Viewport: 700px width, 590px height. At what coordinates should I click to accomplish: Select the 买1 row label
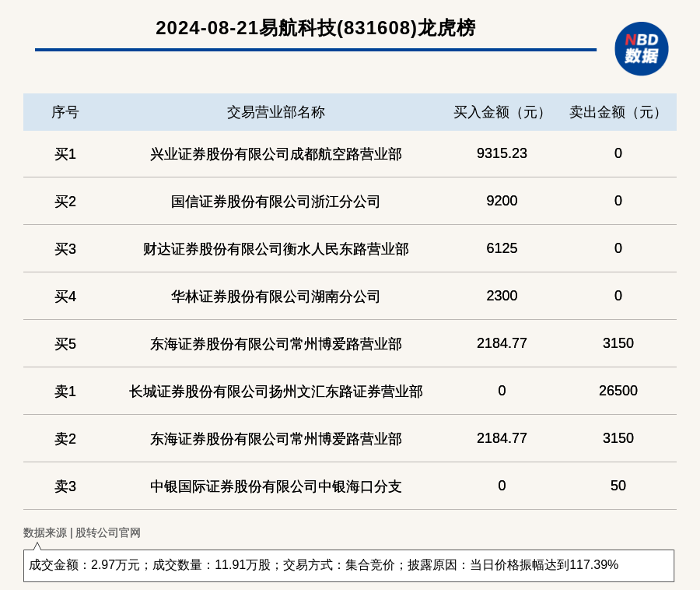coord(65,154)
